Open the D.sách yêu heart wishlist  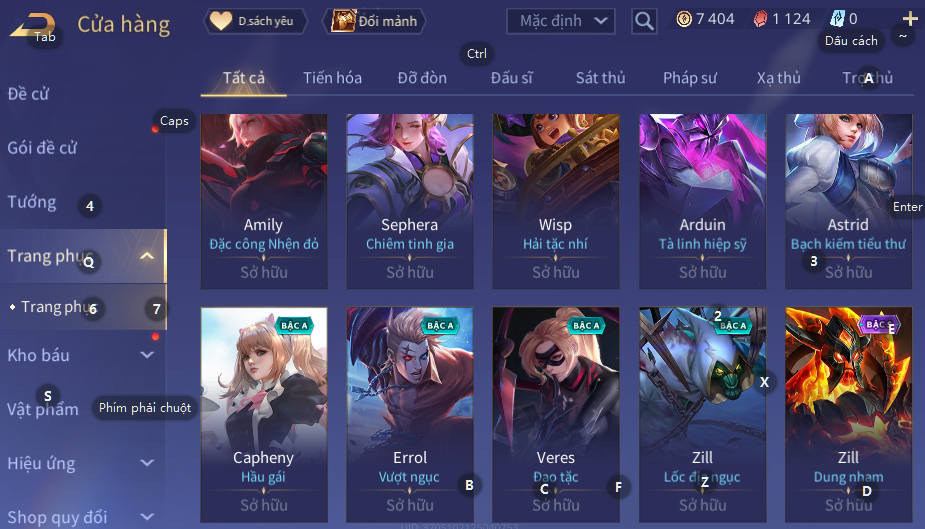pos(255,21)
